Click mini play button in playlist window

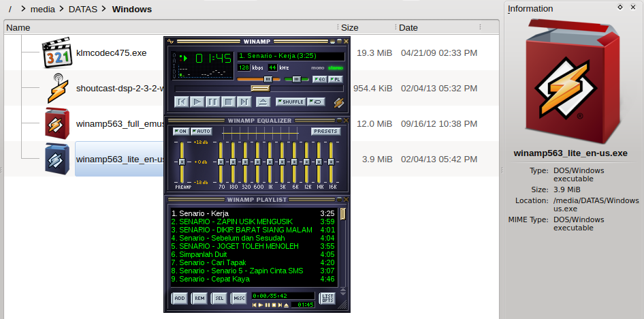point(261,305)
